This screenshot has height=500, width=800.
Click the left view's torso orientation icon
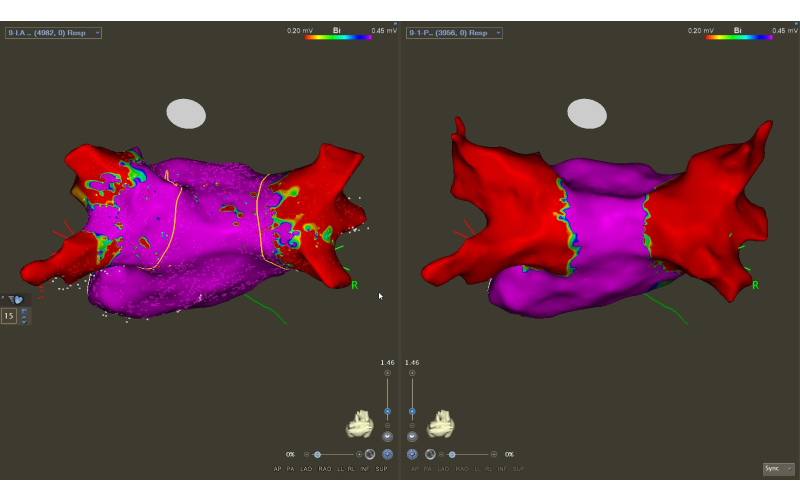360,425
